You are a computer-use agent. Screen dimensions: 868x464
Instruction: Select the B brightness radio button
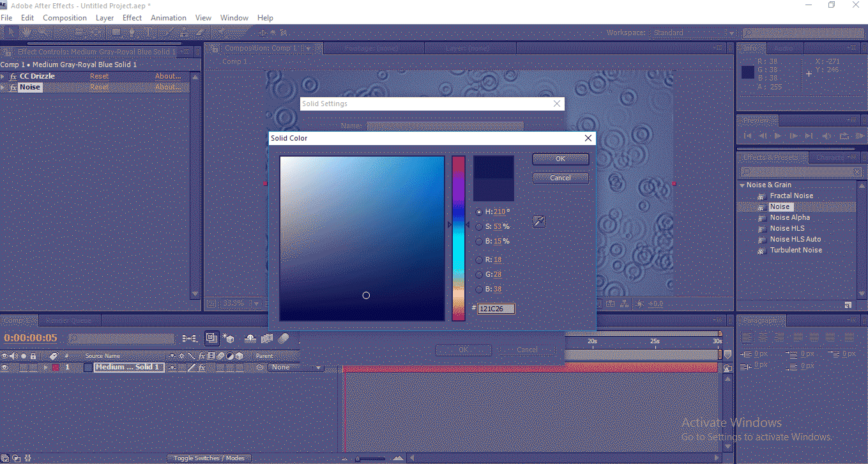(479, 242)
